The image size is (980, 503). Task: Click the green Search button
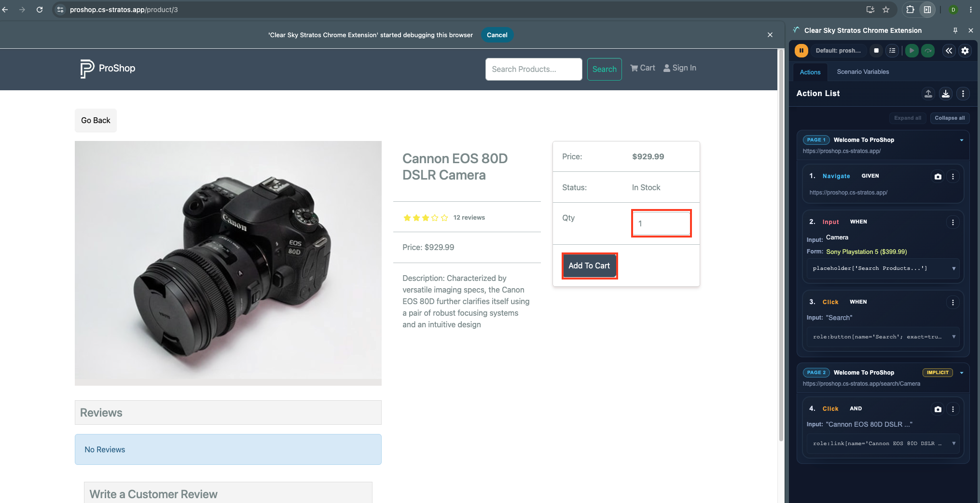[x=604, y=70]
